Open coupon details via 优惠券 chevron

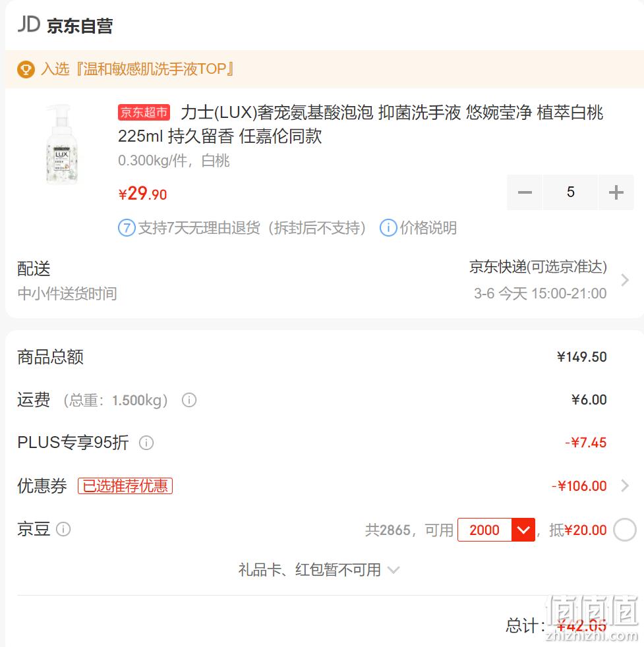[625, 486]
